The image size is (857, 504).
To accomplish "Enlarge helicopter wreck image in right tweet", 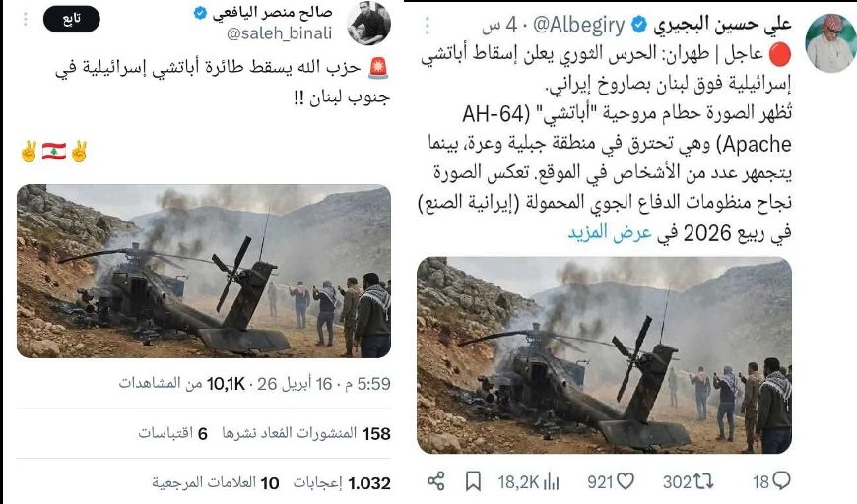I will point(604,355).
